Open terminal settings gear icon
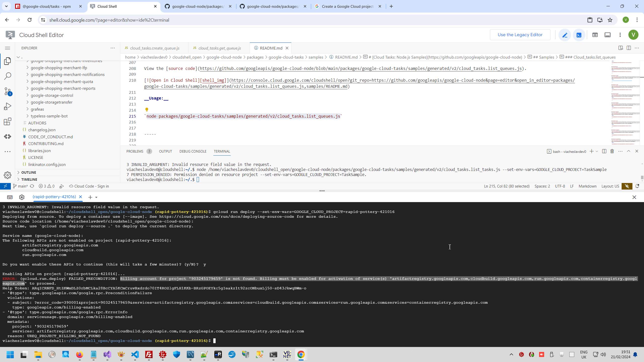The width and height of the screenshot is (644, 362). point(22,197)
